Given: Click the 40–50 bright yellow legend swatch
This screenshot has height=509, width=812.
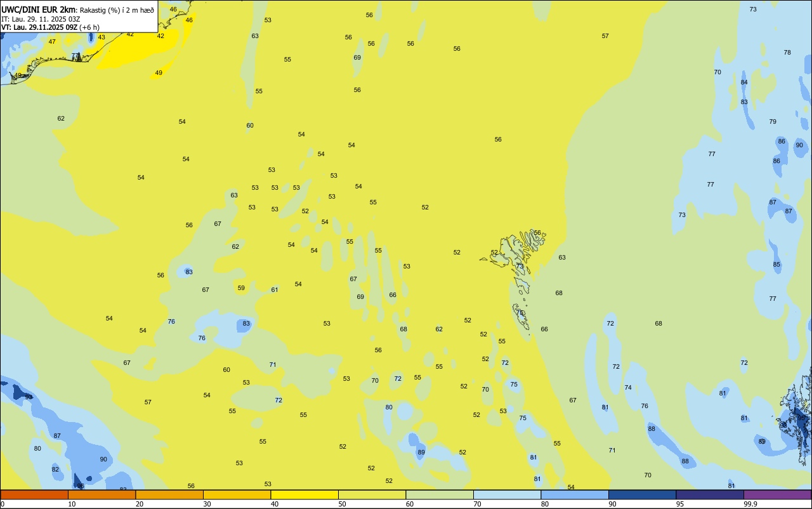Looking at the screenshot, I should pos(304,494).
